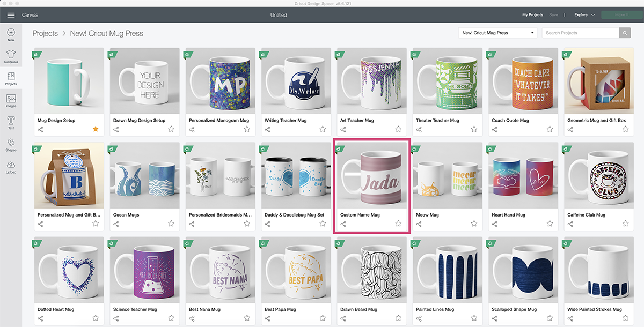644x327 pixels.
Task: Click the Theater Teacher Mug title text
Action: click(437, 121)
